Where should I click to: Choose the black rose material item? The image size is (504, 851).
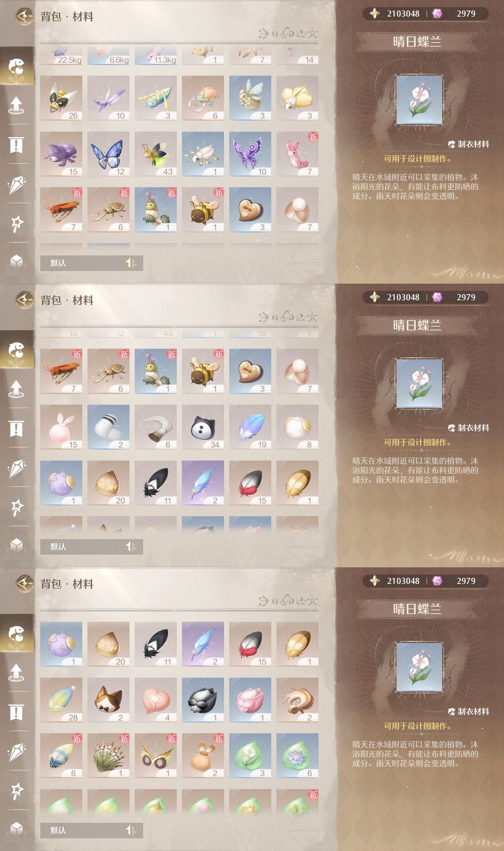[x=203, y=700]
